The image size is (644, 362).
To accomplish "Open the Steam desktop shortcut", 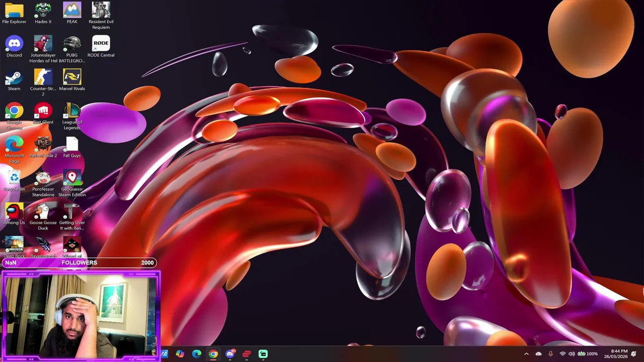I will [14, 80].
